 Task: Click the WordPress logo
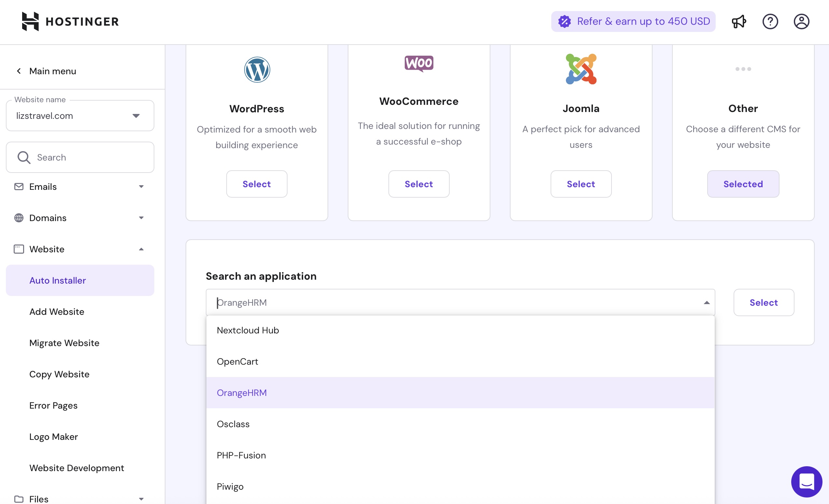click(x=257, y=70)
